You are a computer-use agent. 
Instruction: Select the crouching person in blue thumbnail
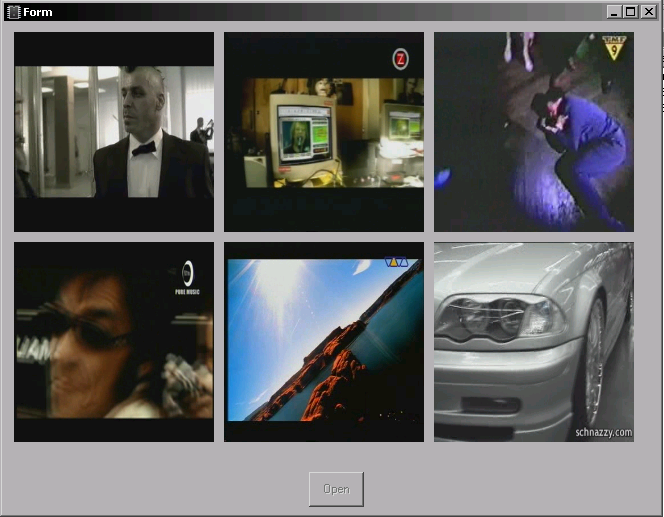(534, 131)
